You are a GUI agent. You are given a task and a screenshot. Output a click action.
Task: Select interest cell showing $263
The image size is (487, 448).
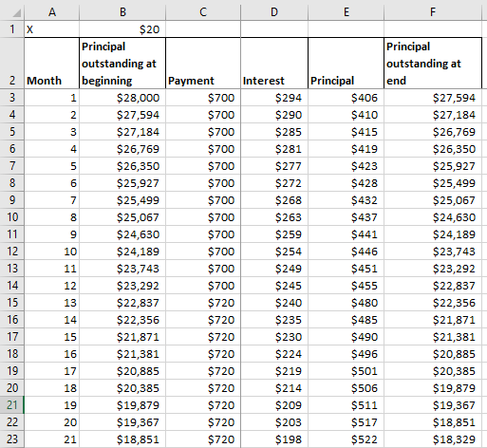click(274, 217)
